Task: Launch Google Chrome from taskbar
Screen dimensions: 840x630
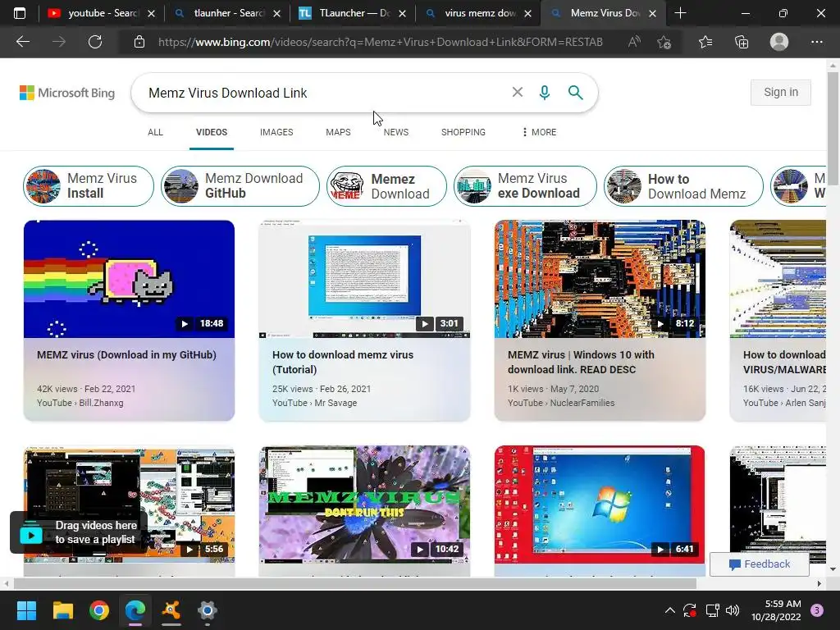Action: coord(99,610)
